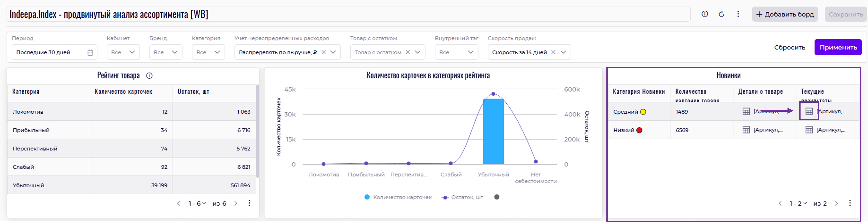The height and width of the screenshot is (222, 868).
Task: Click info icon next to Рейтинг товара
Action: (149, 76)
